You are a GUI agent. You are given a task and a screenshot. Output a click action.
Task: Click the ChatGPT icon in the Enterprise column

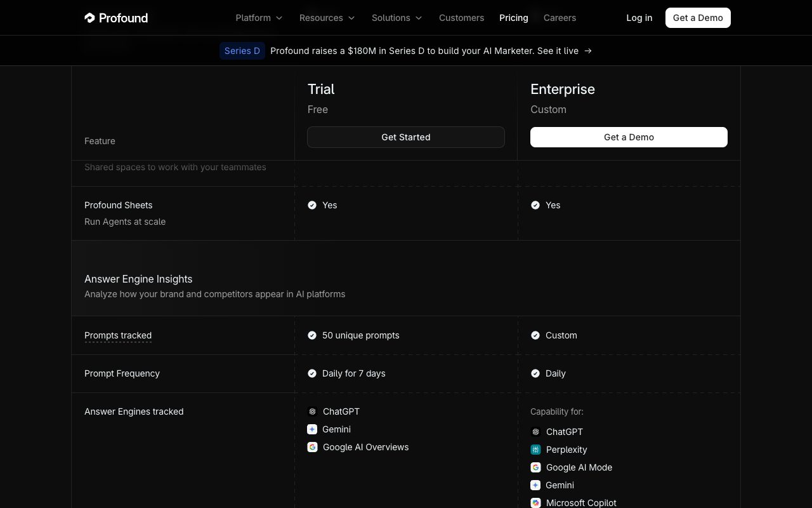535,432
